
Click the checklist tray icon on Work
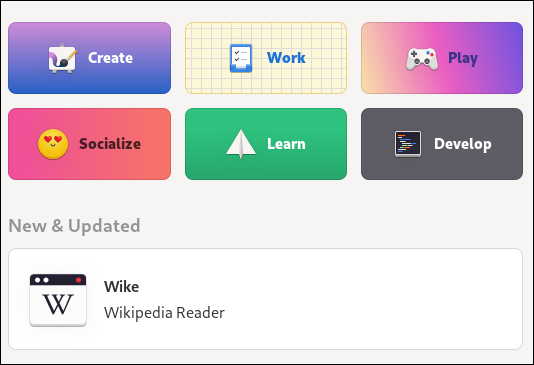pos(241,58)
